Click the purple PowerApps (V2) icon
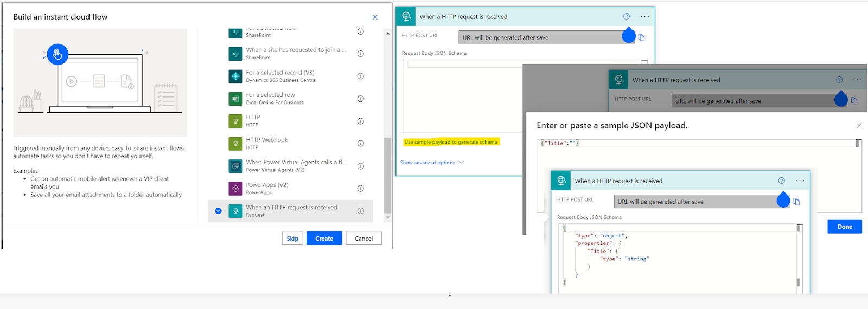Image resolution: width=868 pixels, height=309 pixels. (x=235, y=189)
